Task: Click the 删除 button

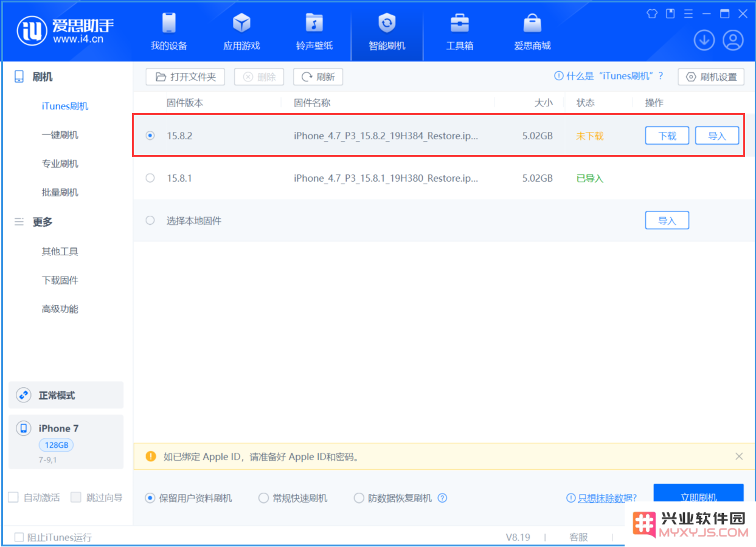Action: point(259,77)
